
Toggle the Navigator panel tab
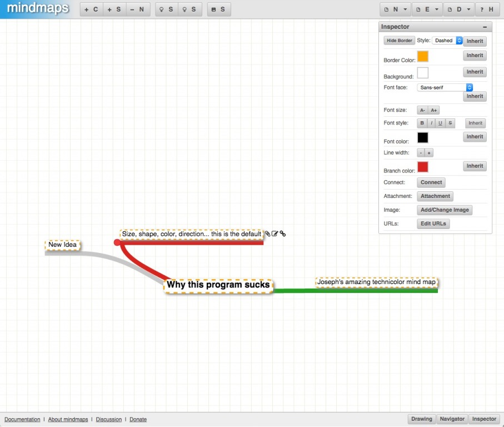[452, 419]
